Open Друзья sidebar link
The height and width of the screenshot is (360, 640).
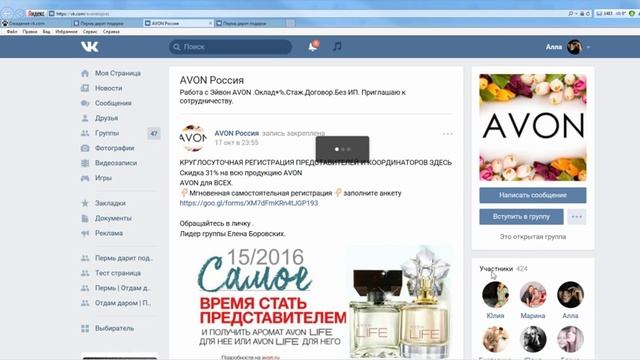(x=107, y=118)
